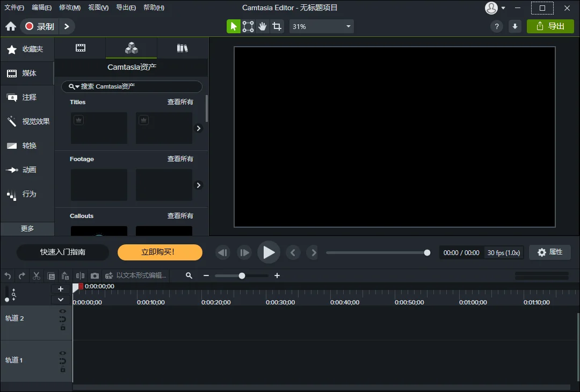Click the scissors cut icon
Screen dimensions: 580x392
37,276
